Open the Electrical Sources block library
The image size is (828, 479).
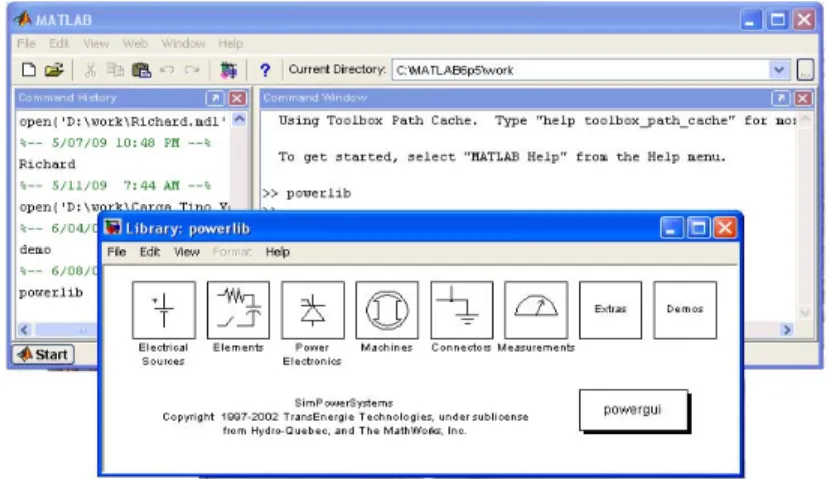164,310
